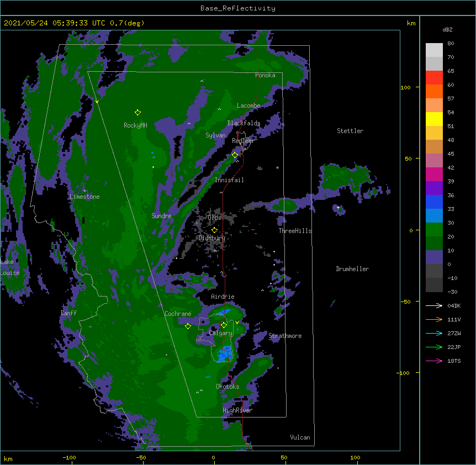The width and height of the screenshot is (476, 465).
Task: Click the HighRiver label
Action: [x=237, y=410]
